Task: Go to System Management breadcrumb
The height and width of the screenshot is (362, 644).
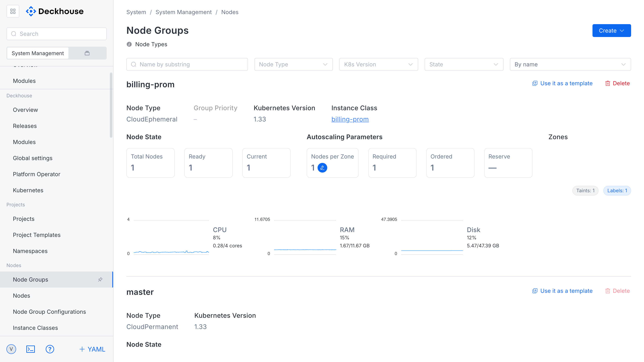Action: pyautogui.click(x=184, y=12)
